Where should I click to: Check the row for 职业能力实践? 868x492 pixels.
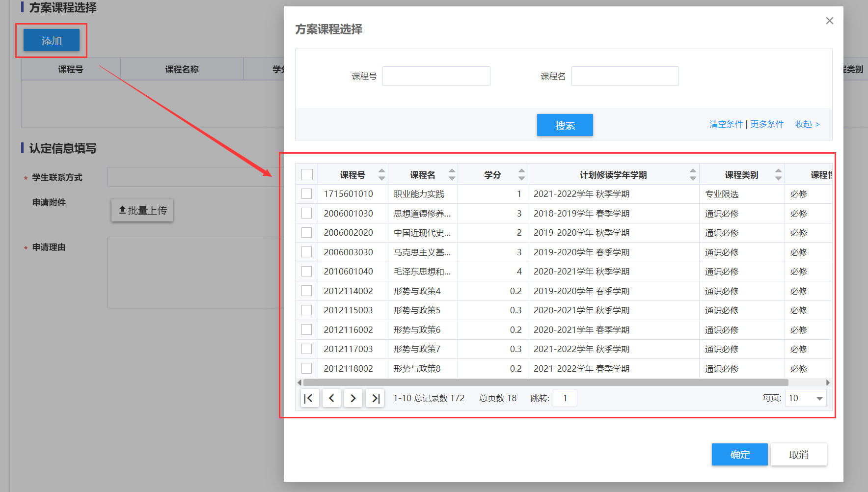(x=307, y=194)
